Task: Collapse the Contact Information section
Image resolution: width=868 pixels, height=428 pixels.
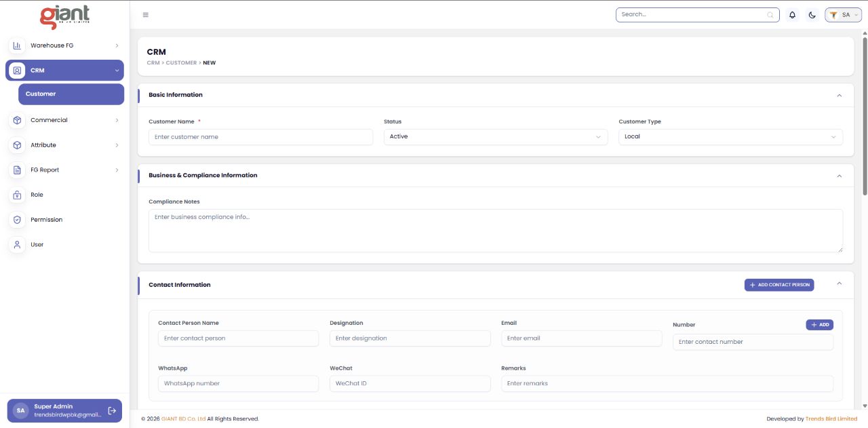Action: [839, 284]
